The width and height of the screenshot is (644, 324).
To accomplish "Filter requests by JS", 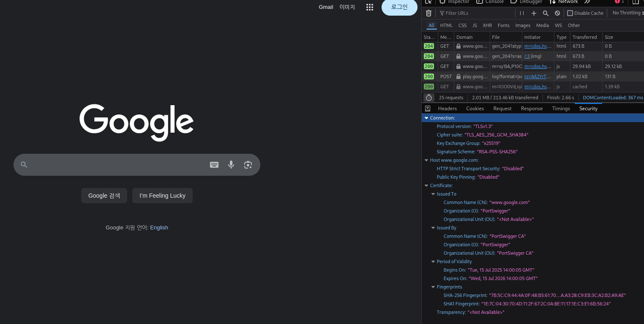I will 475,25.
